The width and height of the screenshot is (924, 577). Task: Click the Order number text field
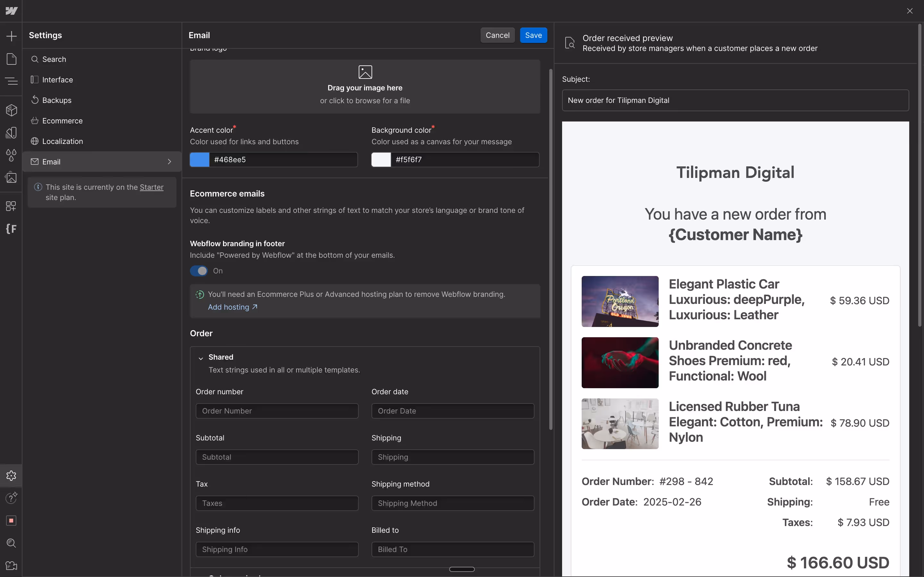(x=277, y=411)
